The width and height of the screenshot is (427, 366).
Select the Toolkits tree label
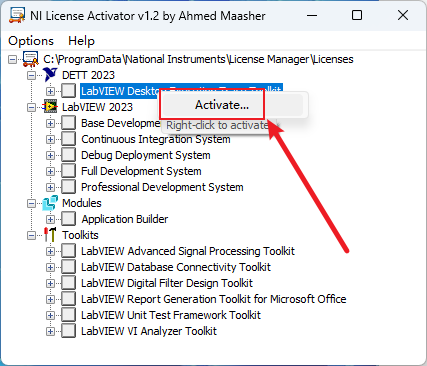pos(80,235)
